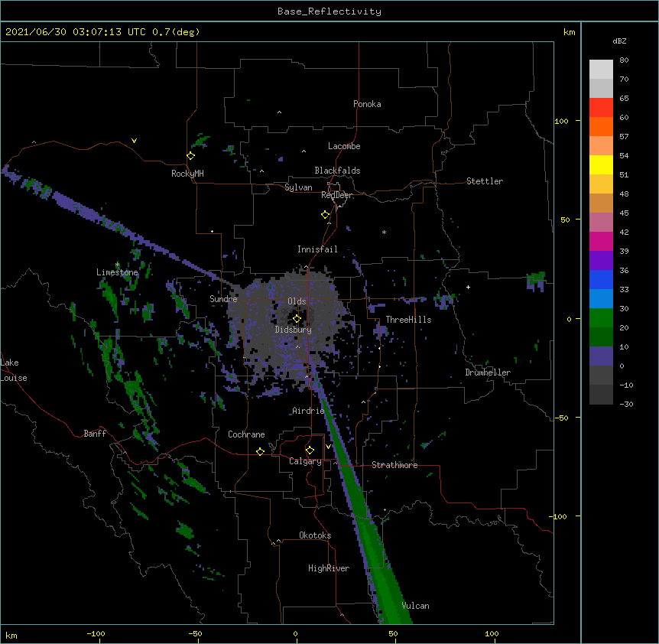Image resolution: width=659 pixels, height=644 pixels.
Task: Click the Drumheller label
Action: [488, 372]
